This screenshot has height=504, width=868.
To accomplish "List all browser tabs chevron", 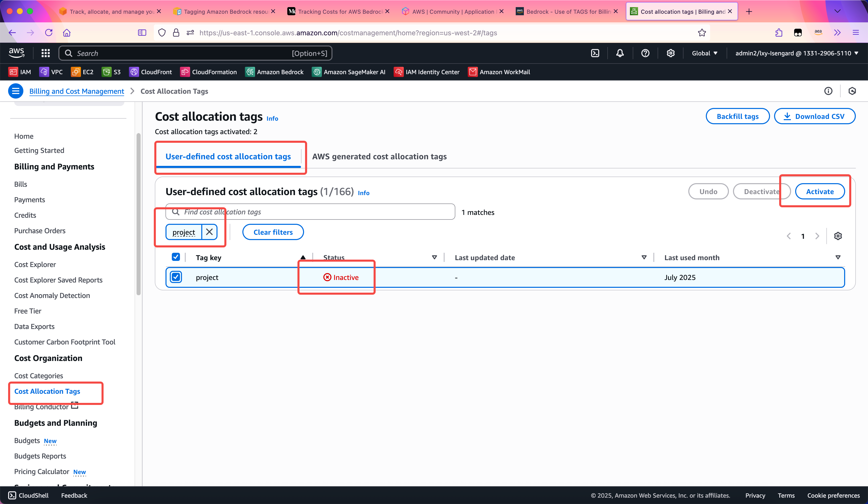I will [837, 11].
